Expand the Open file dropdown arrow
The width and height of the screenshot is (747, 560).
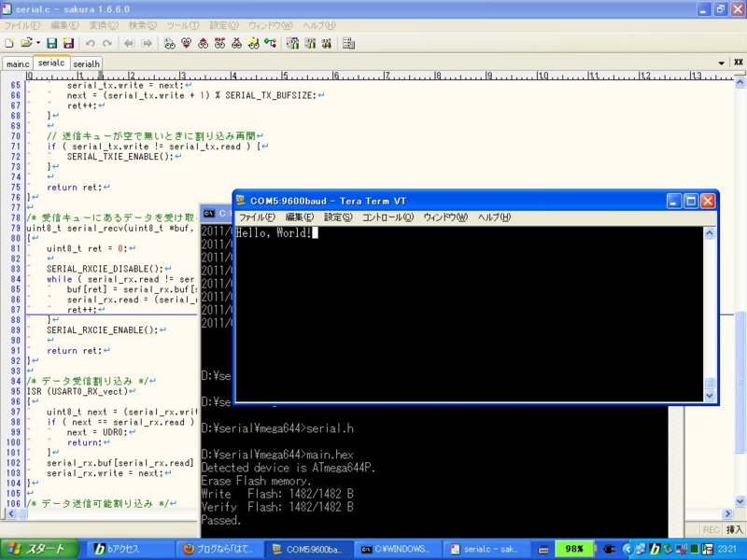(37, 43)
